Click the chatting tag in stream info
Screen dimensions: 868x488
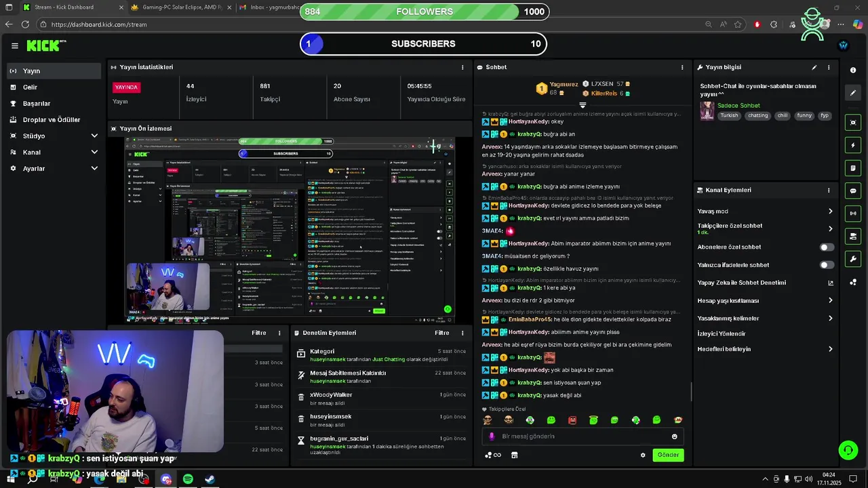[x=757, y=115]
